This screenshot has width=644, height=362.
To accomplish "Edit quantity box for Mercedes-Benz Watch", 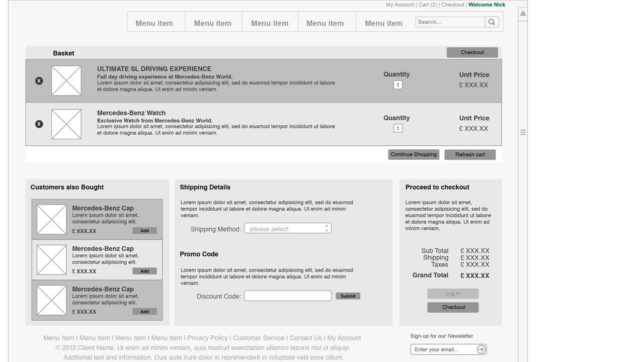I will point(397,129).
